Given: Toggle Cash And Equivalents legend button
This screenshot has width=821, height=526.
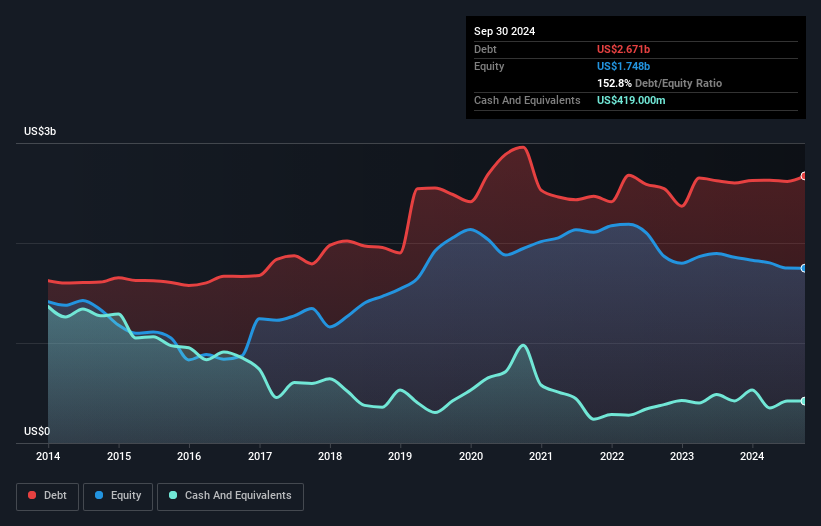Looking at the screenshot, I should pos(230,496).
